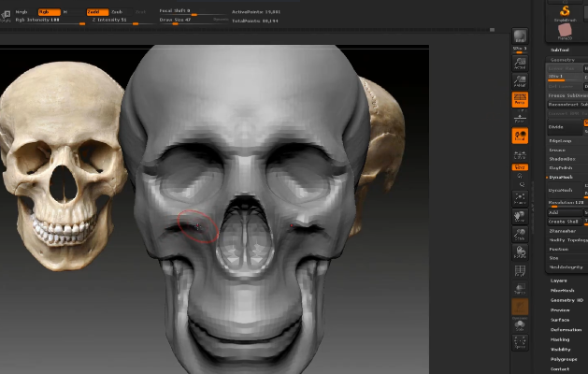This screenshot has width=588, height=374.
Task: Enable Zsub sculpting mode
Action: click(117, 11)
